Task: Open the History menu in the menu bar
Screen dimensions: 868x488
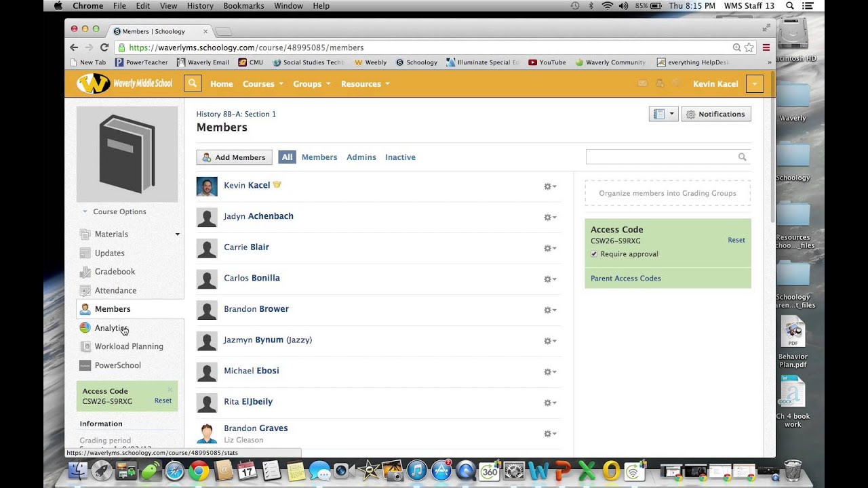Action: (x=200, y=5)
